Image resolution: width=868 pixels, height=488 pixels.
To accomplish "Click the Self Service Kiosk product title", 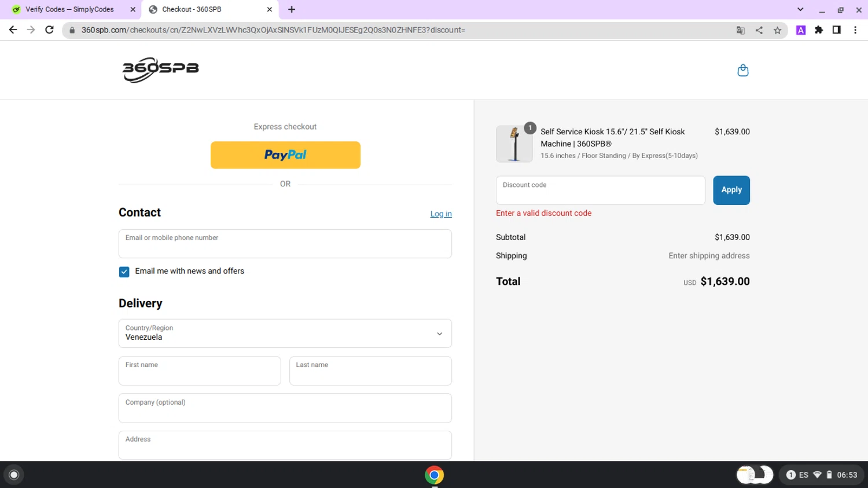I will coord(613,138).
